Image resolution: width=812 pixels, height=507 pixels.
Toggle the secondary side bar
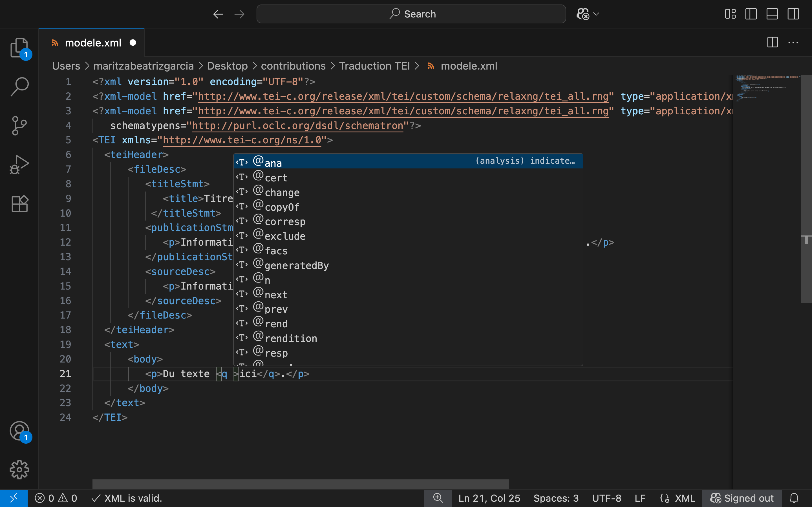(x=793, y=14)
